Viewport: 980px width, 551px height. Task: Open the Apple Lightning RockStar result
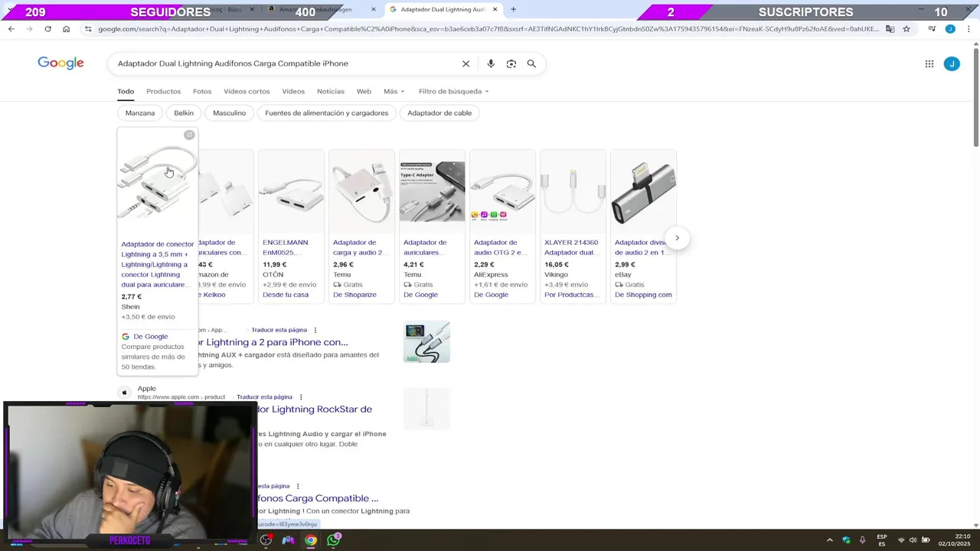315,409
